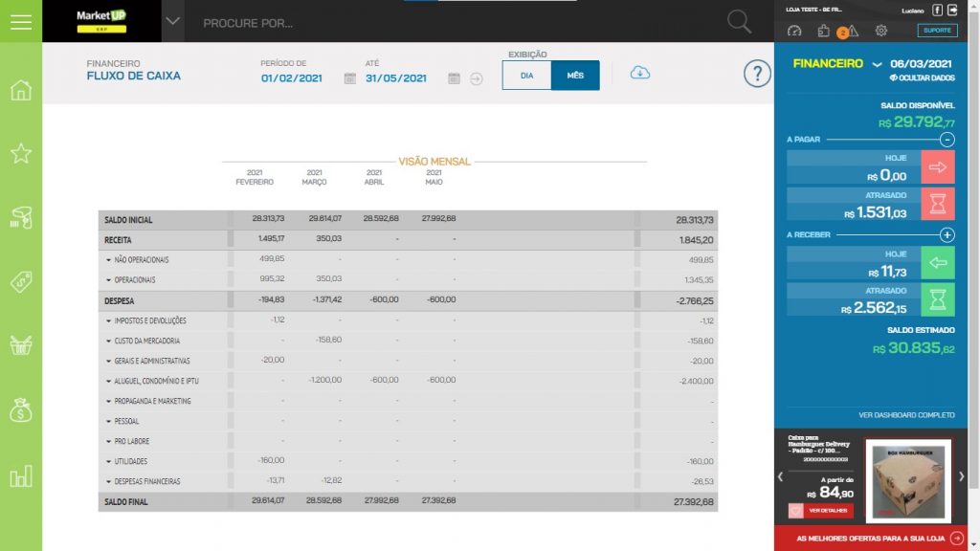Open the money bag Financeiro section
Image resolution: width=980 pixels, height=551 pixels.
(x=21, y=409)
